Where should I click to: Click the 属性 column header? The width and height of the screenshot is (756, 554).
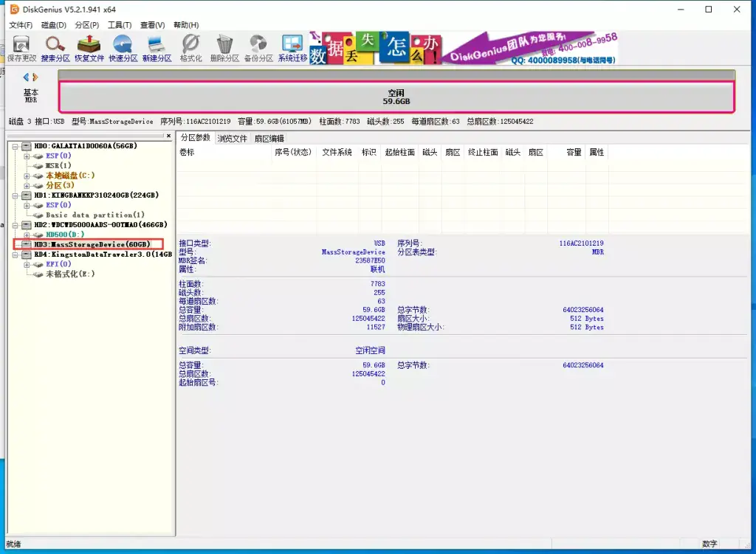(597, 152)
